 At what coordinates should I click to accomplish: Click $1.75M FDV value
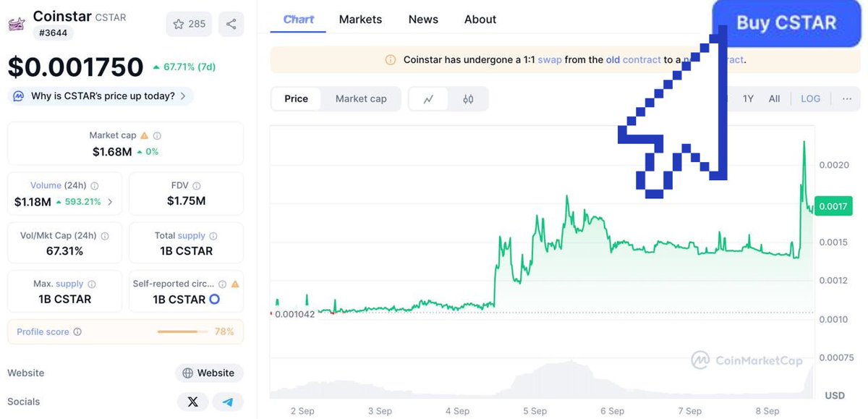(187, 201)
